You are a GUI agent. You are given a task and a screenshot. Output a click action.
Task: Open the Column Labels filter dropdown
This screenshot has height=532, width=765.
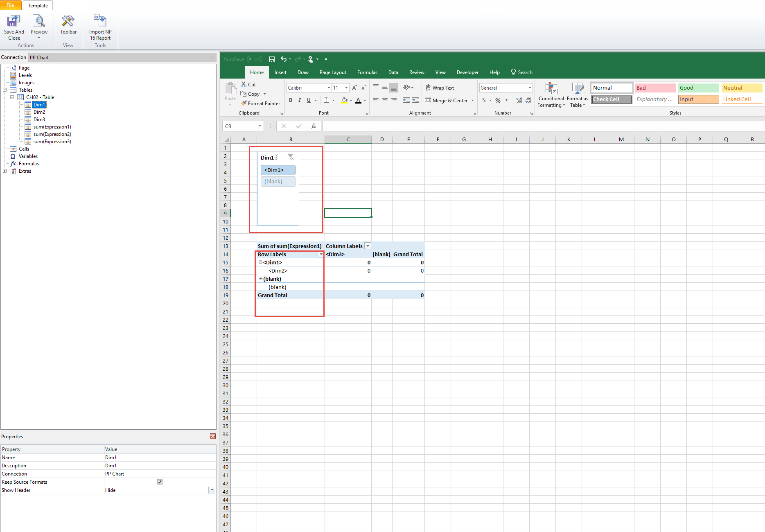[368, 246]
